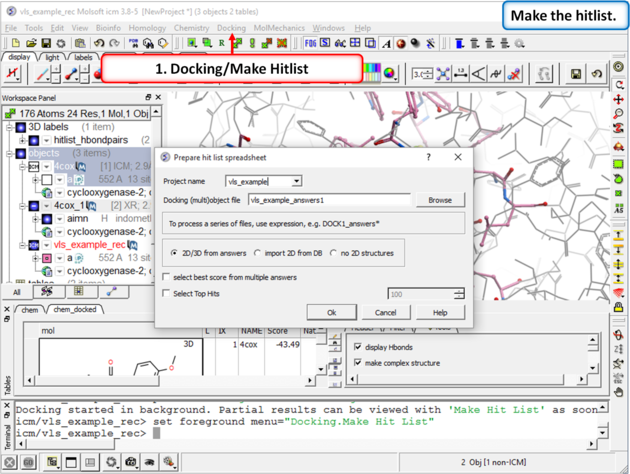The image size is (630, 474).
Task: Enable select best score from multiple answers
Action: 166,277
